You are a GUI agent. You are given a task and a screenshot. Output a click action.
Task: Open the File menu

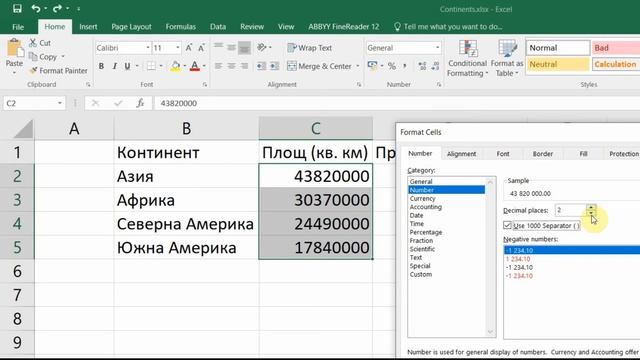18,27
